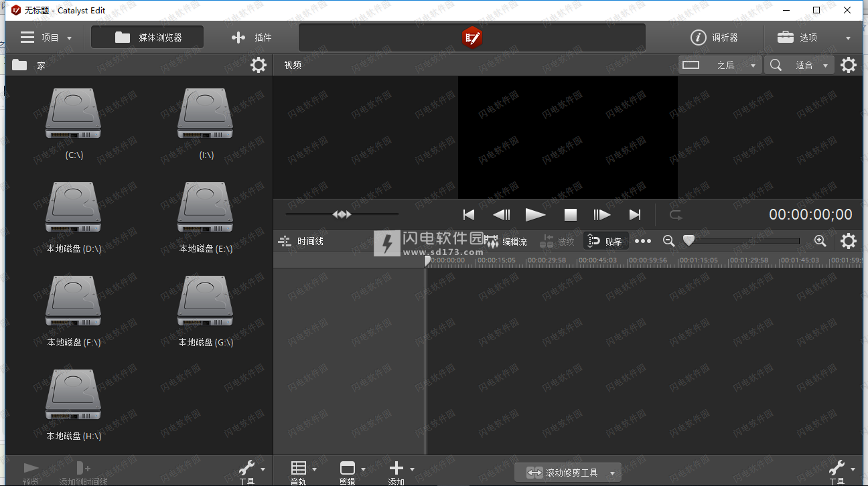Click the timeline zoom slider
The image size is (868, 486).
pyautogui.click(x=741, y=241)
